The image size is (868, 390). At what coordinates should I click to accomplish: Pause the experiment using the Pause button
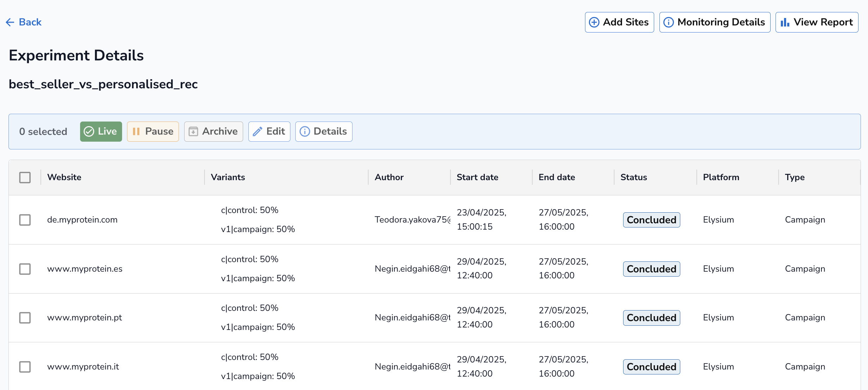(153, 131)
